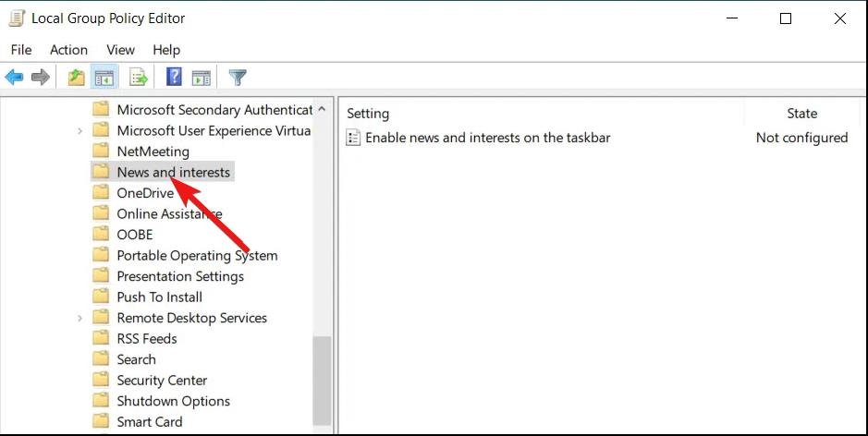Select Microsoft Secondary Authentication folder
This screenshot has height=436, width=868.
coord(214,110)
